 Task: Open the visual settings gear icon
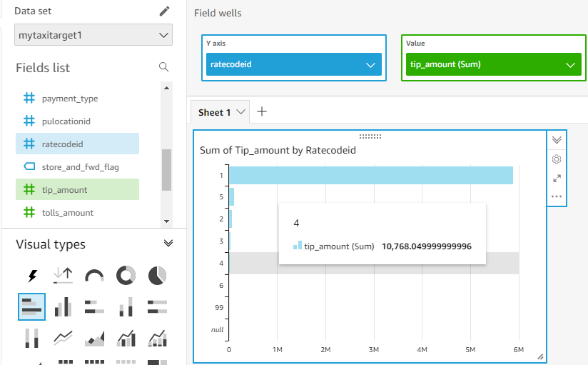557,159
